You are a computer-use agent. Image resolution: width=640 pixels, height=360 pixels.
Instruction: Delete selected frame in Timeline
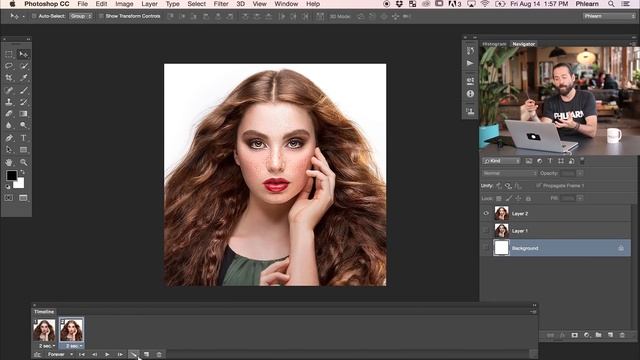[x=159, y=354]
